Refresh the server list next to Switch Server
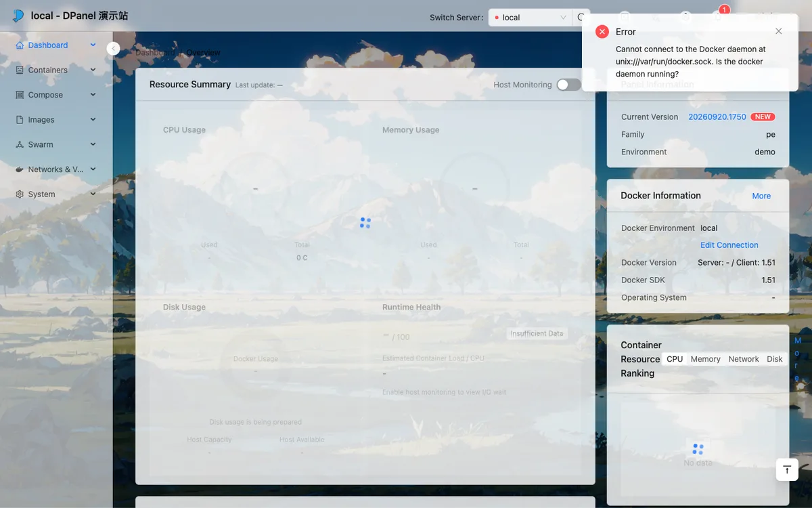 [581, 18]
